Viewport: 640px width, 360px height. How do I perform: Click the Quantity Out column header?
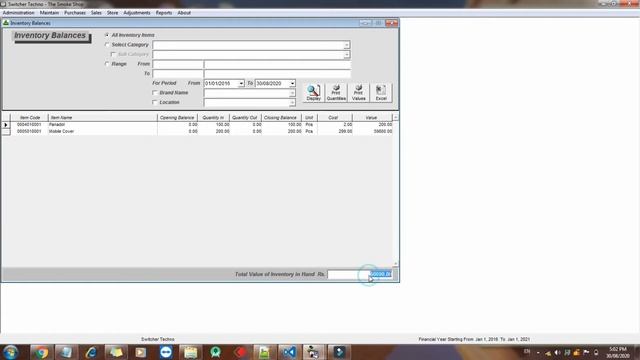coord(245,118)
